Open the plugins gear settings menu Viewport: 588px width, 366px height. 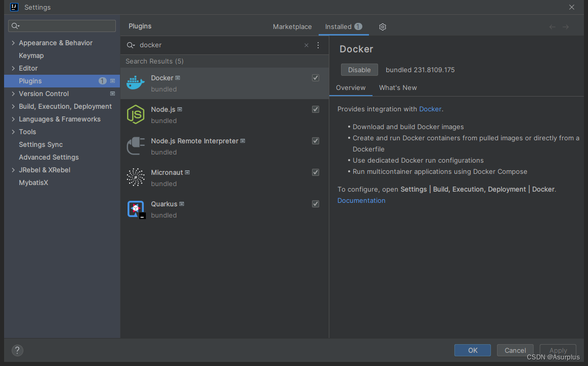[x=383, y=27]
